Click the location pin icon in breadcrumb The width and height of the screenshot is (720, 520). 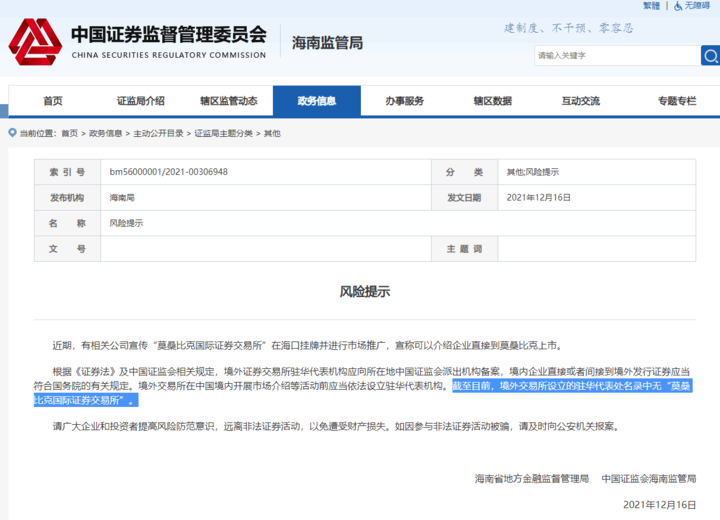[12, 133]
